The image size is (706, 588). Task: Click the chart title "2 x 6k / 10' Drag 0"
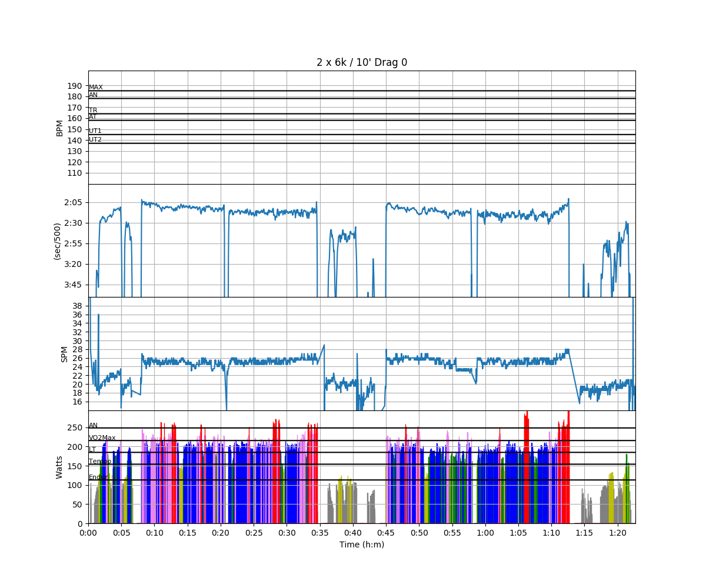click(361, 62)
